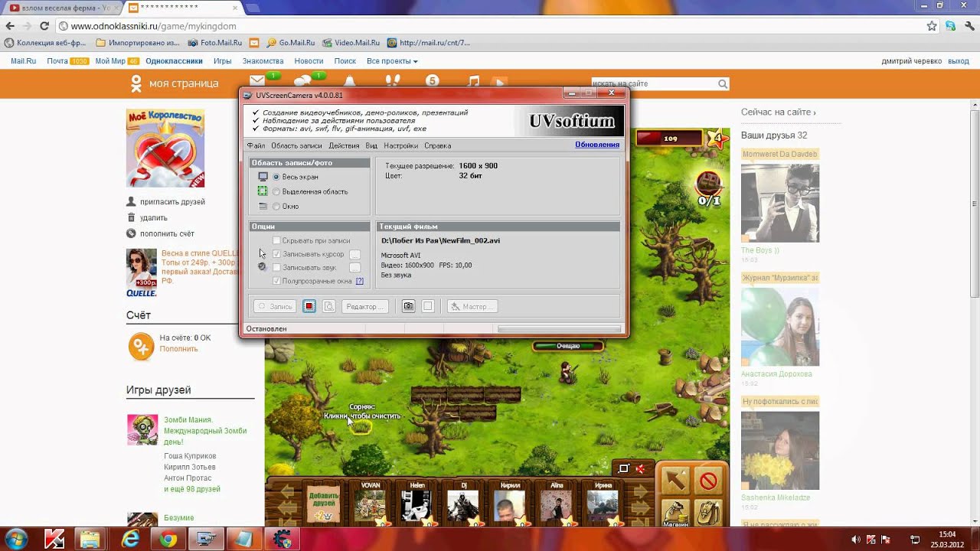Image resolution: width=980 pixels, height=551 pixels.
Task: Toggle Скрывать при записи checkbox
Action: (277, 240)
